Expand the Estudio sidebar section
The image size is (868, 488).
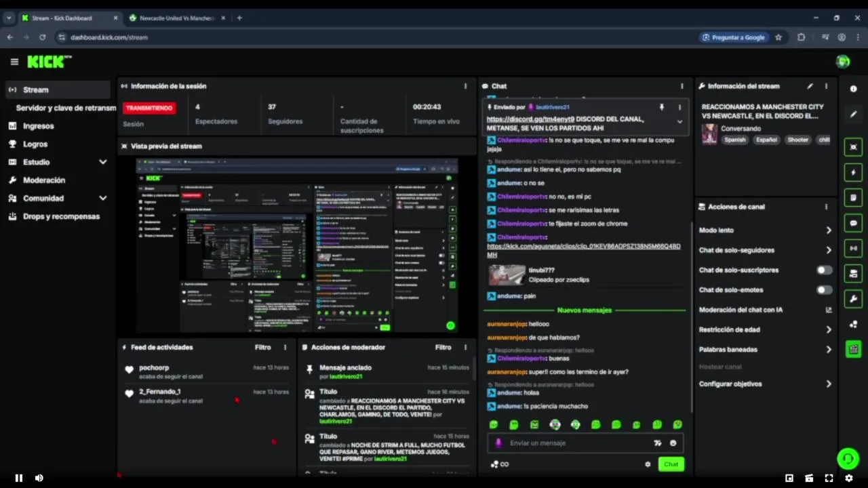[103, 162]
